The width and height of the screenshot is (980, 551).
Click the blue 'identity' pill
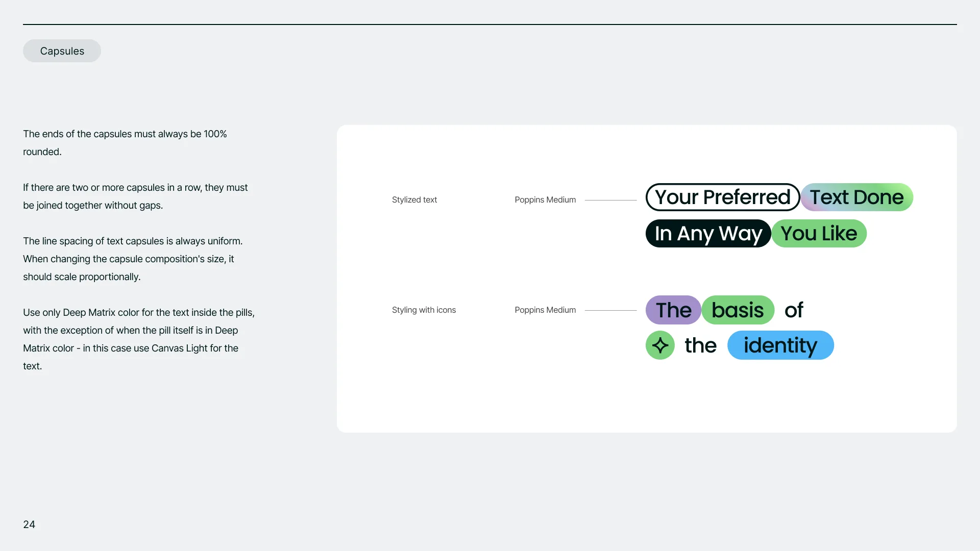click(x=780, y=345)
